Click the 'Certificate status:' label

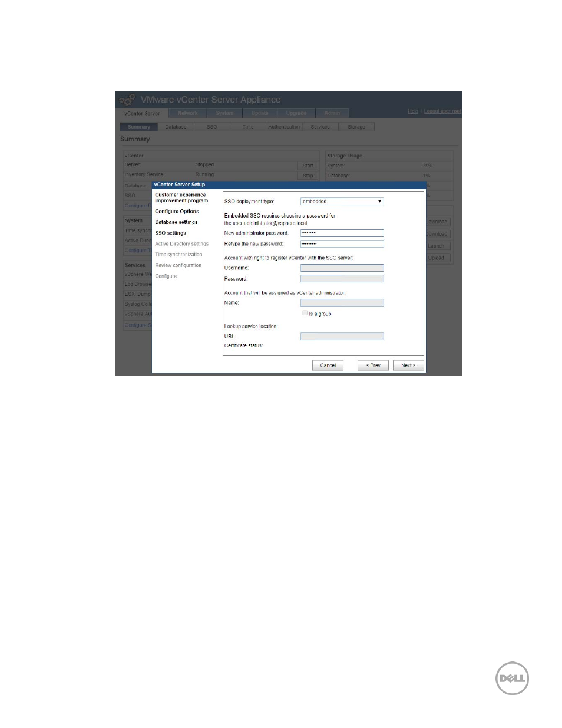[243, 345]
